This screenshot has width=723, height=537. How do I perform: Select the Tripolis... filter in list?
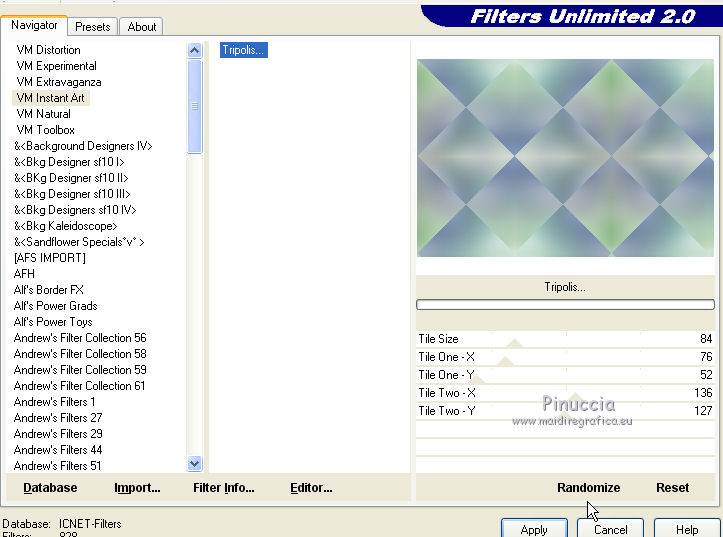pyautogui.click(x=243, y=50)
